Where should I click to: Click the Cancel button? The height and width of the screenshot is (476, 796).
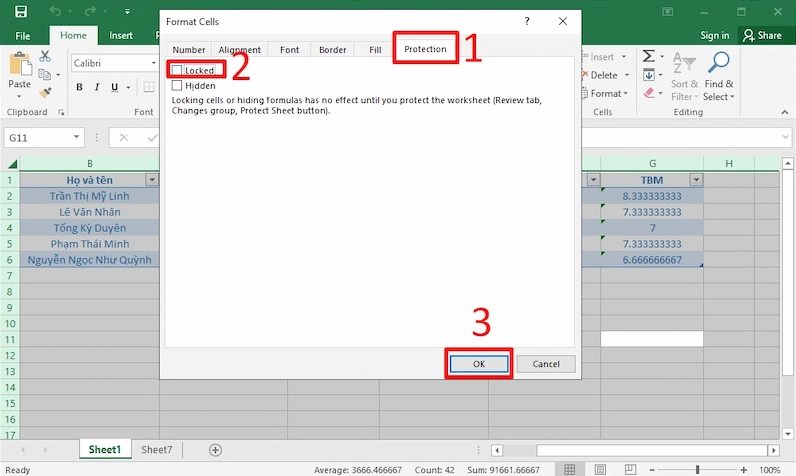point(546,364)
